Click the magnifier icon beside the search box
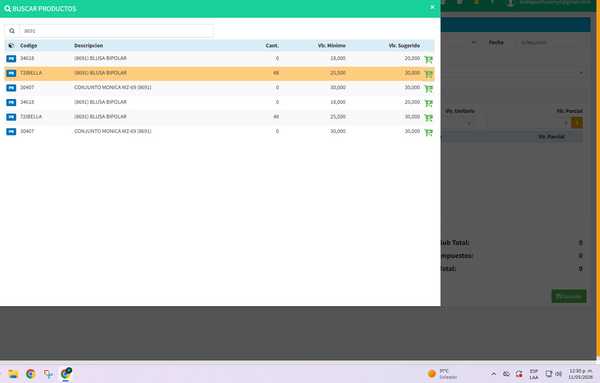The image size is (600, 383). pyautogui.click(x=12, y=31)
